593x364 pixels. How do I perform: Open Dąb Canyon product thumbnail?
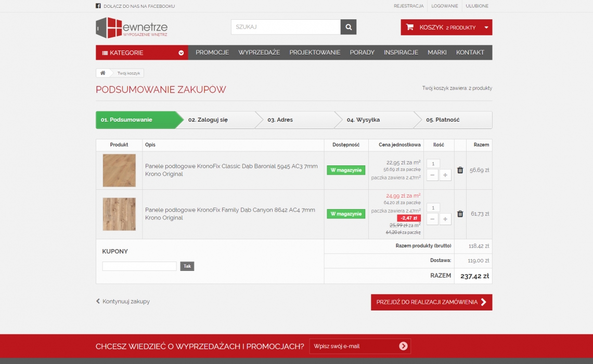tap(119, 214)
